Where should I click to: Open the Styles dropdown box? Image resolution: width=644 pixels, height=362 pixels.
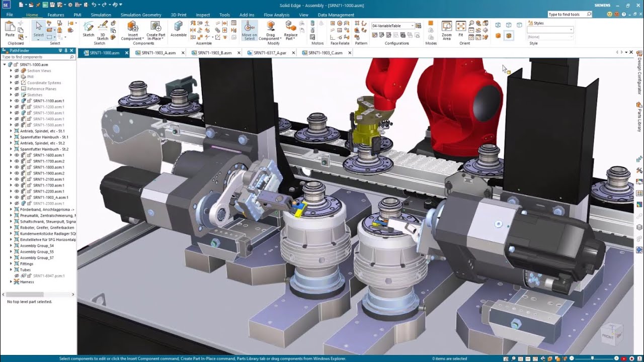550,30
